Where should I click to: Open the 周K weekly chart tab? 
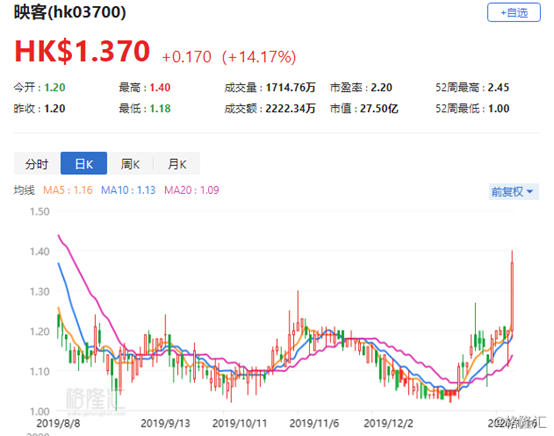[x=130, y=164]
